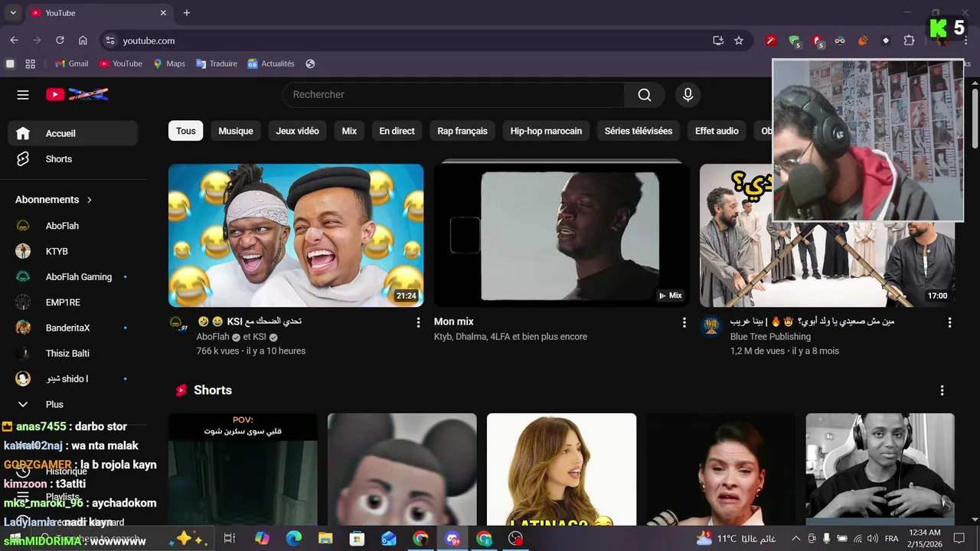Image resolution: width=980 pixels, height=551 pixels.
Task: Select the Hip-hop marocain filter chip
Action: point(546,131)
